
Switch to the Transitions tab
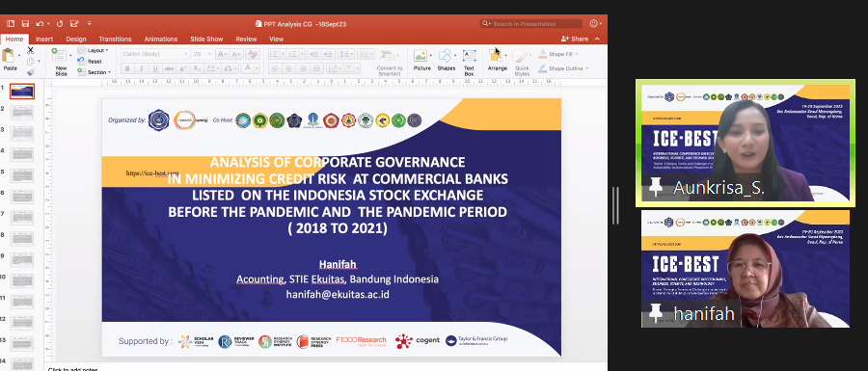(115, 40)
